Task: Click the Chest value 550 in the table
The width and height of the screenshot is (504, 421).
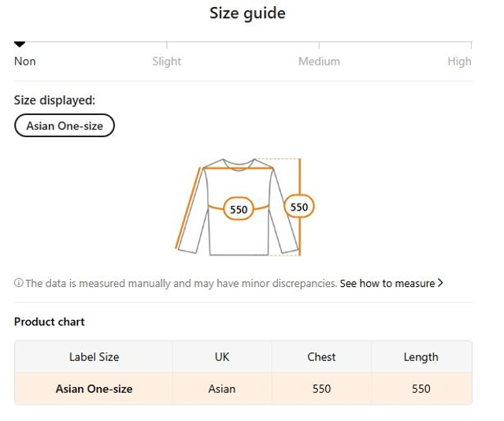Action: (321, 389)
